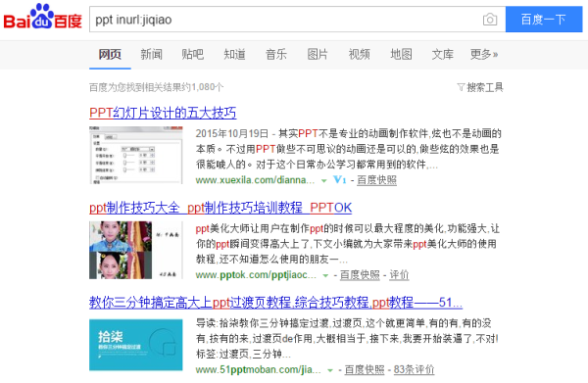Click www.xuexila.com/dianna... URL
This screenshot has width=588, height=383.
pyautogui.click(x=255, y=180)
